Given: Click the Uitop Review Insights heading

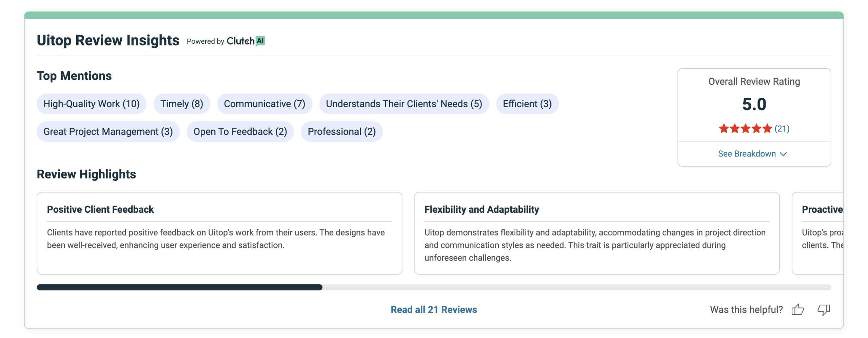Looking at the screenshot, I should point(108,40).
